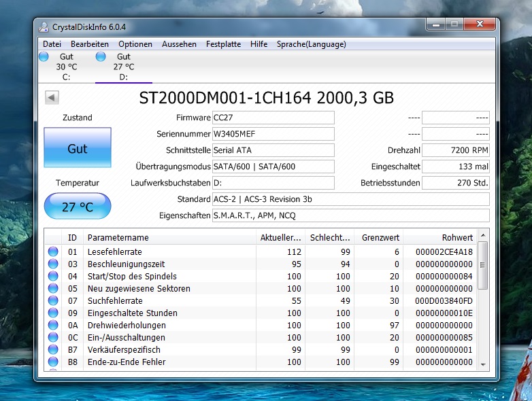Click the CrystalDiskInfo title bar icon

(x=44, y=27)
